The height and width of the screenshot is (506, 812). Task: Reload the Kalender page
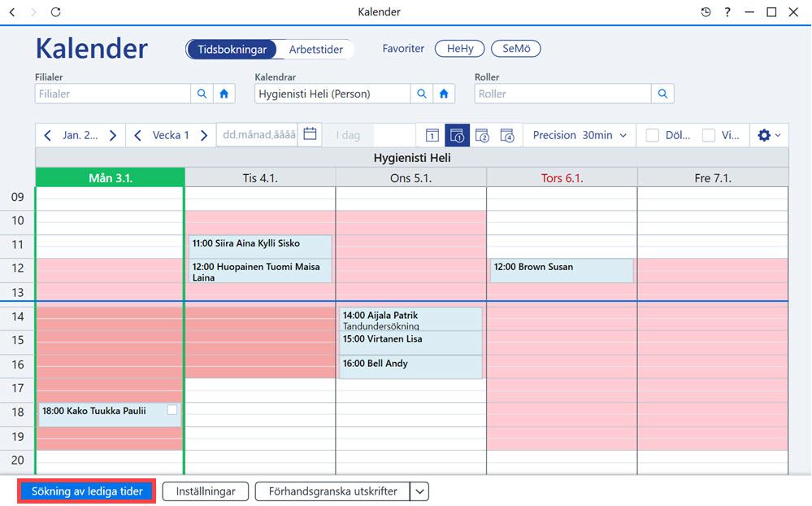click(x=55, y=12)
